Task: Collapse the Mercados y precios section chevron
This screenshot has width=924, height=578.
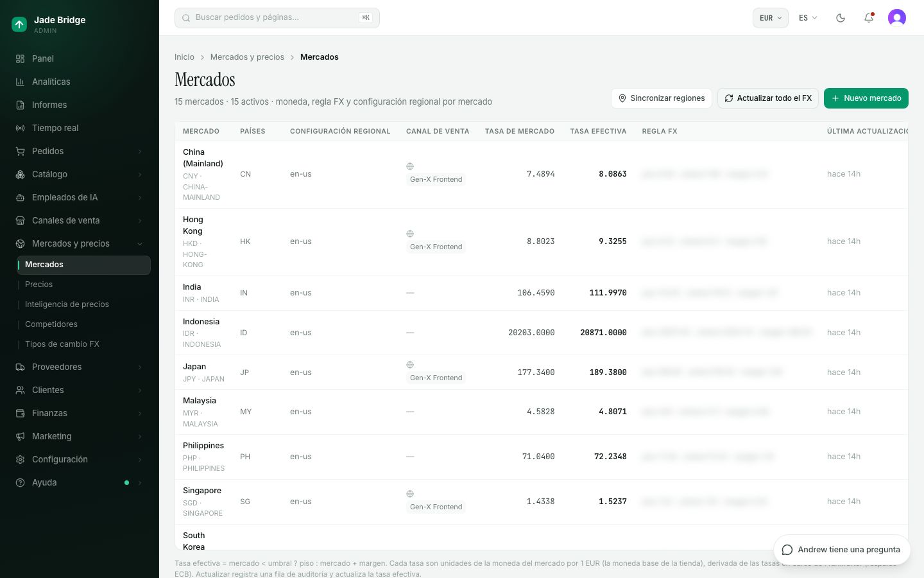Action: [x=140, y=243]
